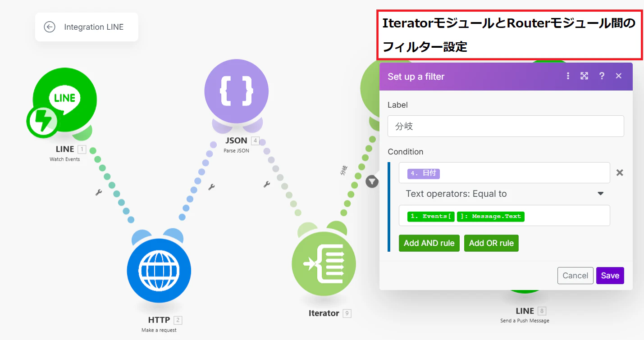
Task: Select the purple 4. 日付 variable pill
Action: (x=423, y=173)
